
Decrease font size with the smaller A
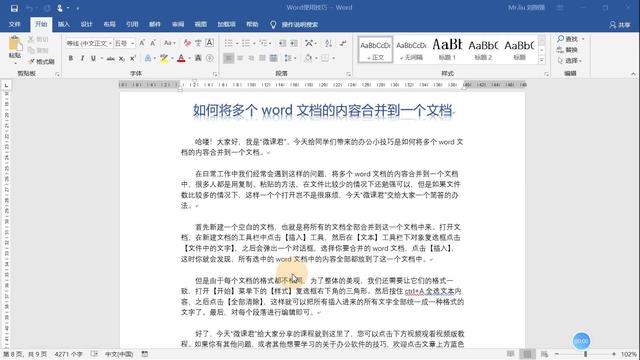pyautogui.click(x=153, y=43)
